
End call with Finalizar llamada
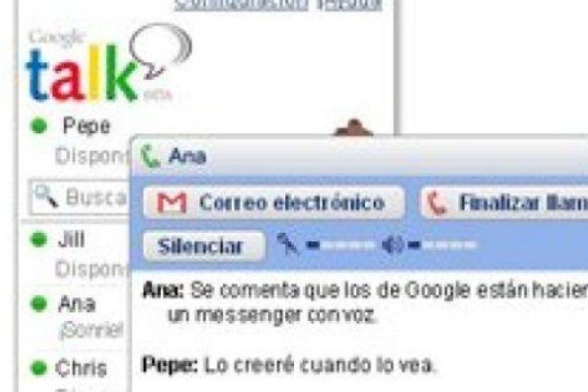click(505, 203)
